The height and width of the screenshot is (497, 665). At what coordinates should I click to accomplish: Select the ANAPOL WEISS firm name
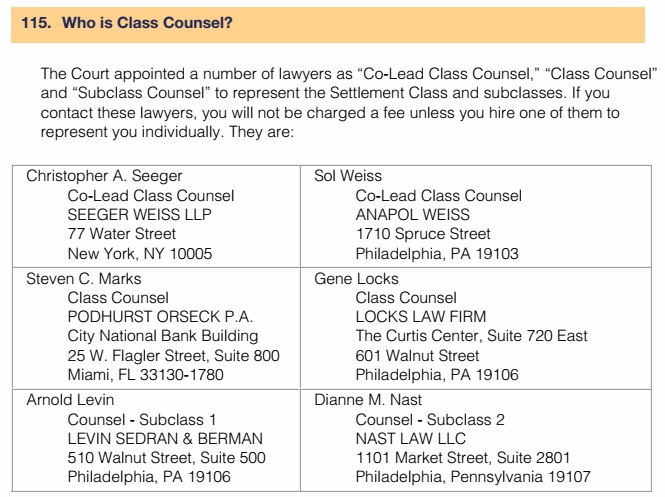pos(412,215)
